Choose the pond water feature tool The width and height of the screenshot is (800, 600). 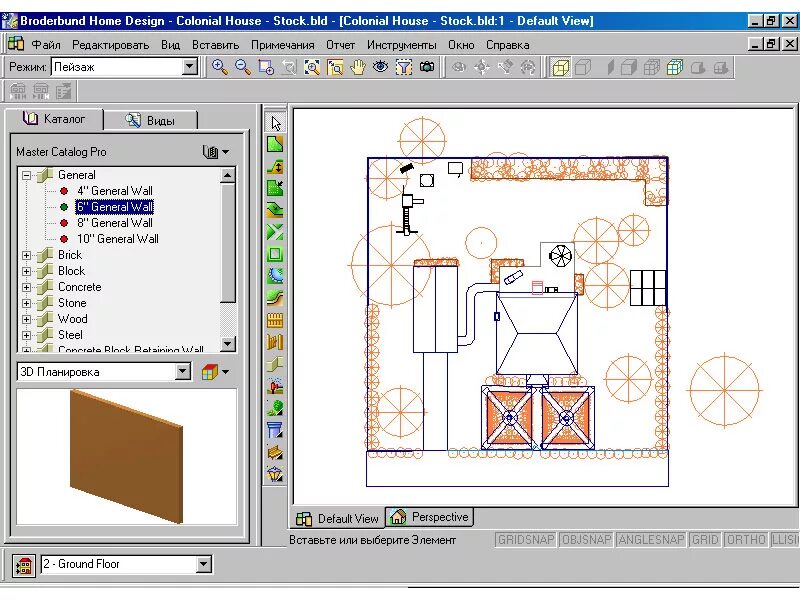(276, 276)
